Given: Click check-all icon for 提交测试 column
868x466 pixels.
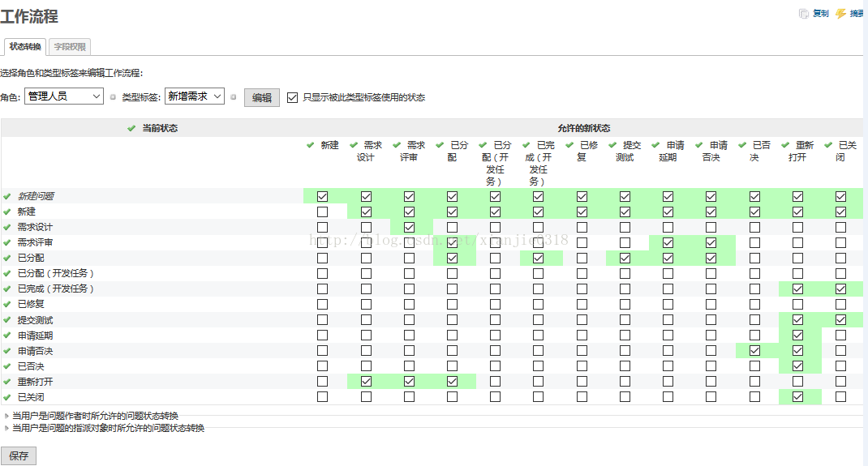Looking at the screenshot, I should click(612, 145).
